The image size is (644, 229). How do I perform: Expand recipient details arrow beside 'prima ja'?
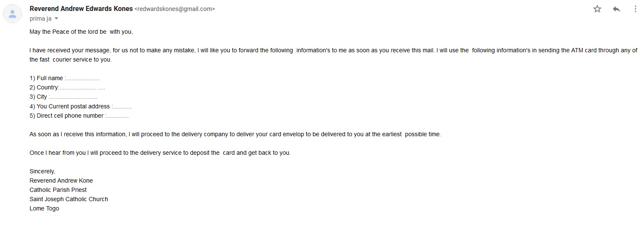point(57,19)
